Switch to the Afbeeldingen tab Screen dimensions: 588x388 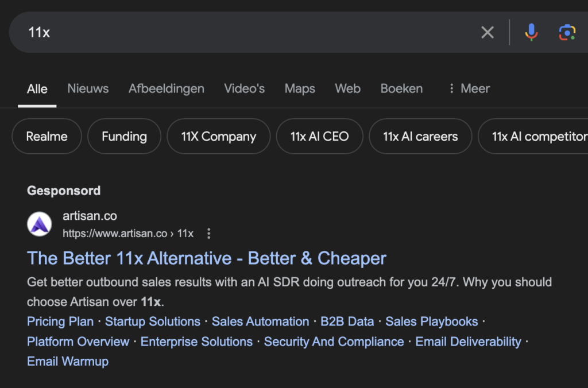166,88
